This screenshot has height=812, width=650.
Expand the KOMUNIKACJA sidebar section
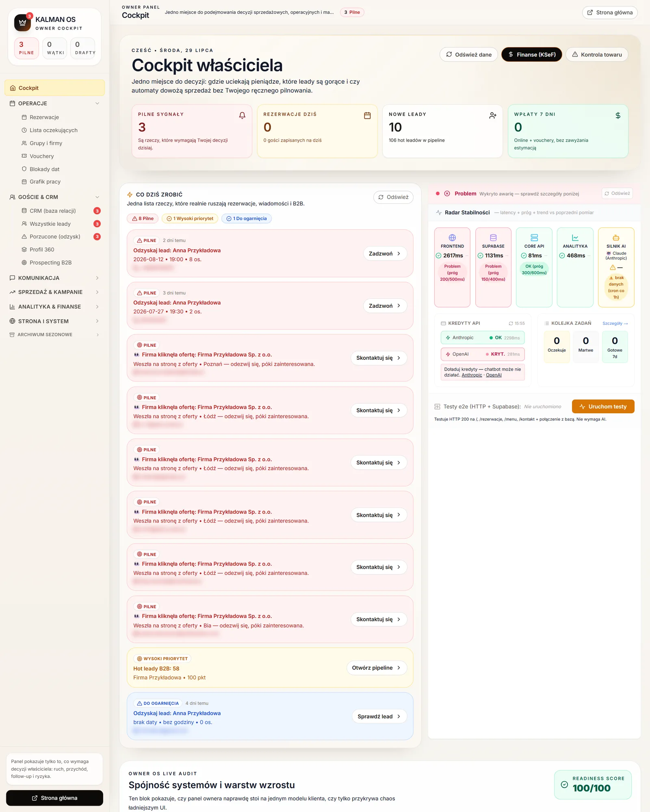pos(54,278)
